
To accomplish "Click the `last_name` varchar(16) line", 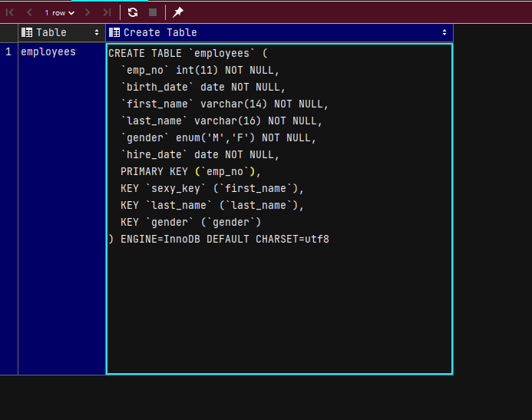I will (x=222, y=121).
